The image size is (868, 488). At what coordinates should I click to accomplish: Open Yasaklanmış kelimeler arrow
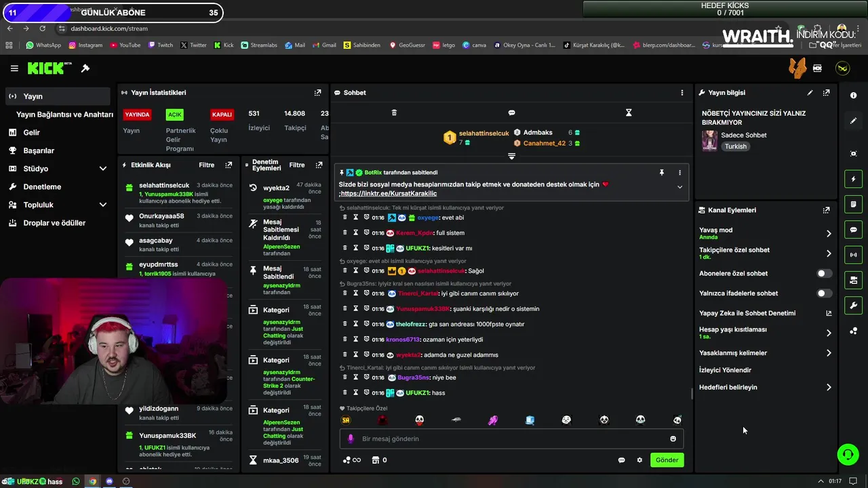829,353
